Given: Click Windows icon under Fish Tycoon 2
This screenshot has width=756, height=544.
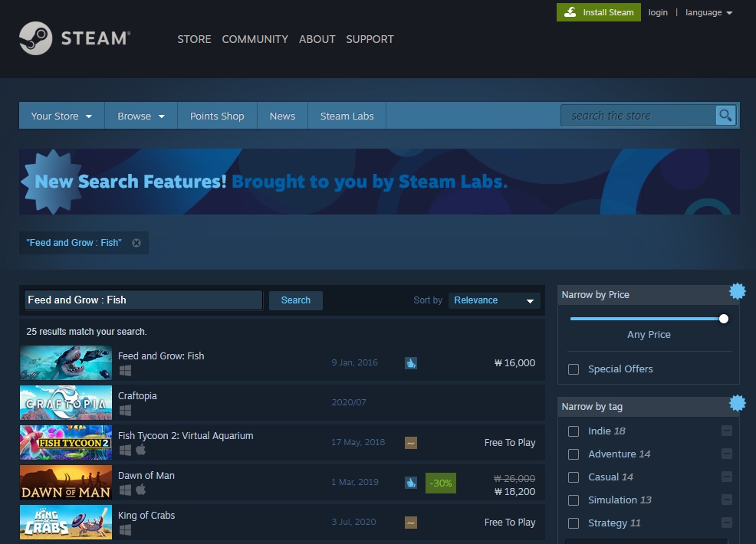Looking at the screenshot, I should 125,450.
